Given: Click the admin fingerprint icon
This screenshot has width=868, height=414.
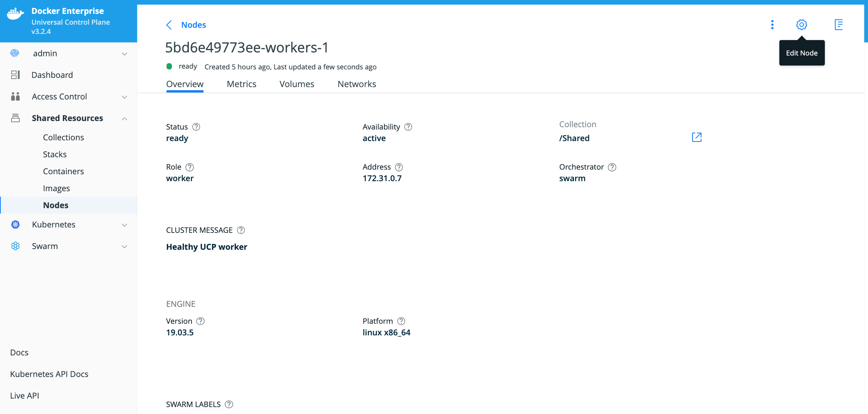Looking at the screenshot, I should (x=15, y=53).
